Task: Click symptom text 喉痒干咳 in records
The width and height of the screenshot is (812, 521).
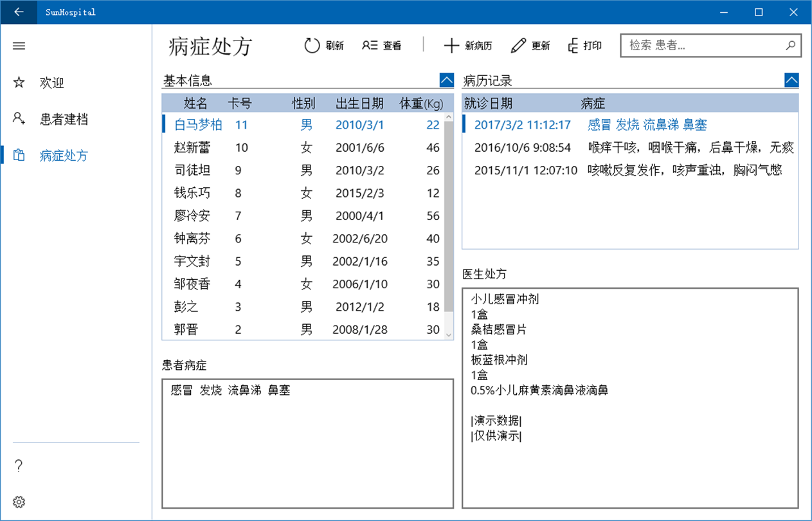Action: (611, 148)
